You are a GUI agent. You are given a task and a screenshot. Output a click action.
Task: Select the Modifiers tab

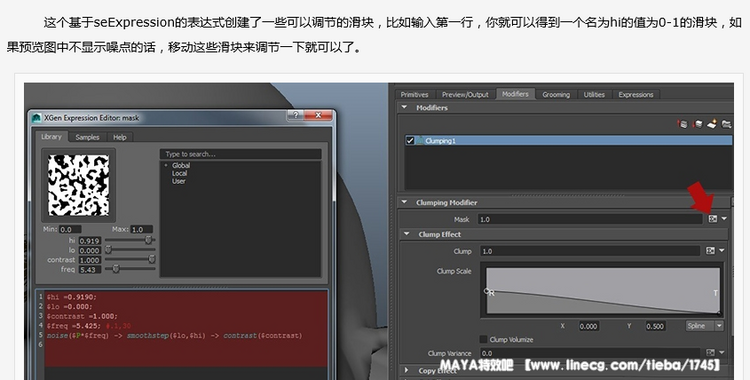tap(515, 94)
